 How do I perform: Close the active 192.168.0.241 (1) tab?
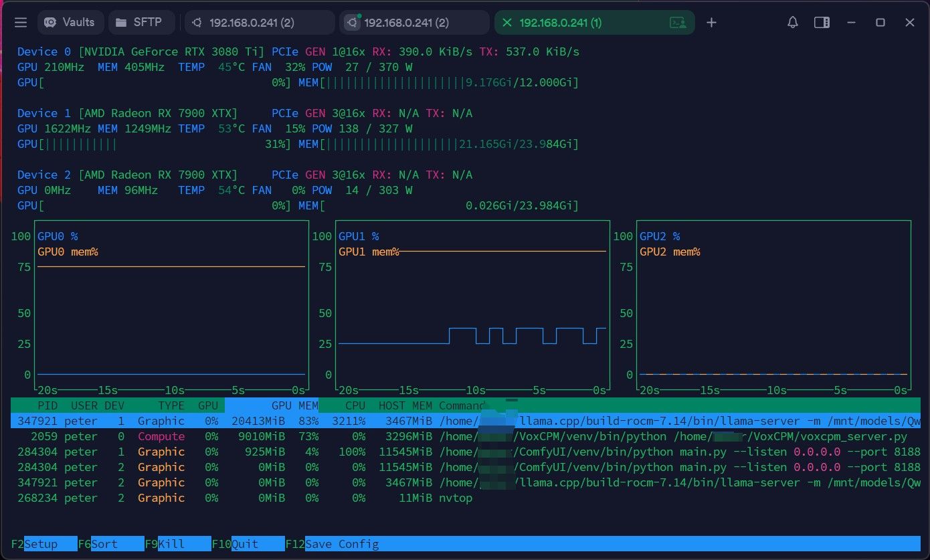[506, 23]
